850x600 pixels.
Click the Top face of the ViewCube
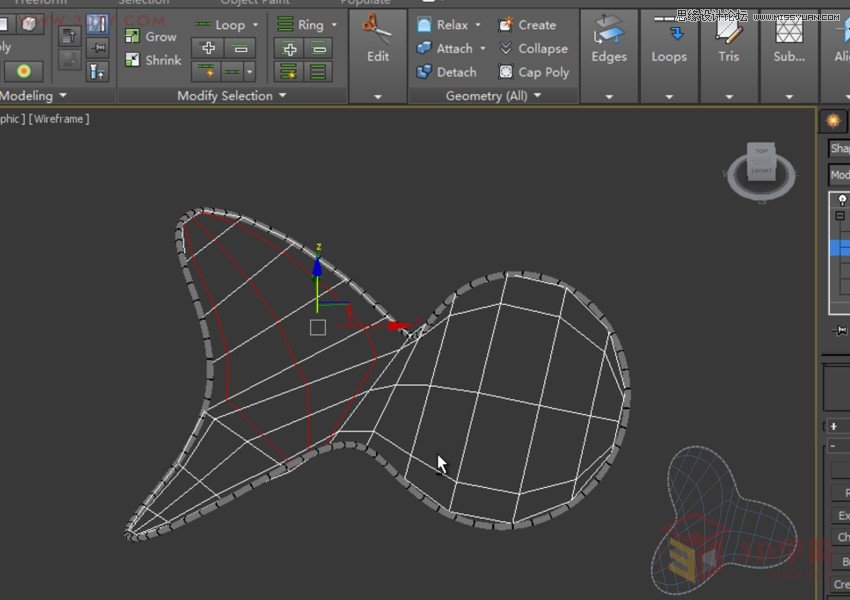762,150
